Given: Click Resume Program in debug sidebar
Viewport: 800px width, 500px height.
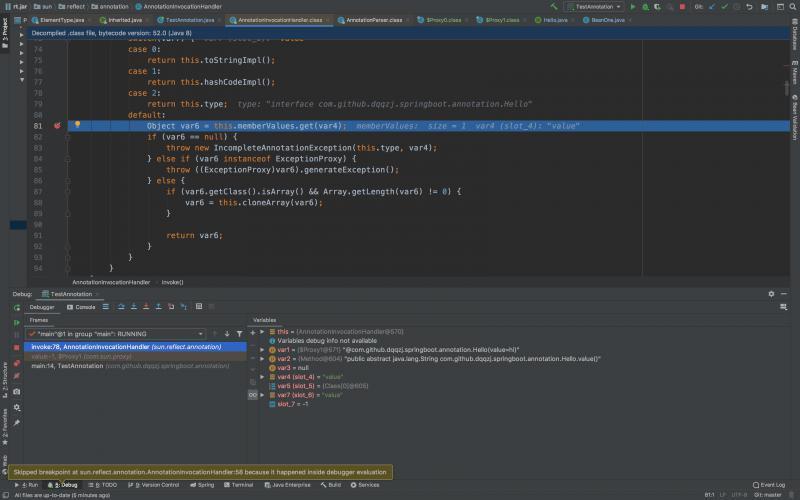Looking at the screenshot, I should [x=16, y=323].
